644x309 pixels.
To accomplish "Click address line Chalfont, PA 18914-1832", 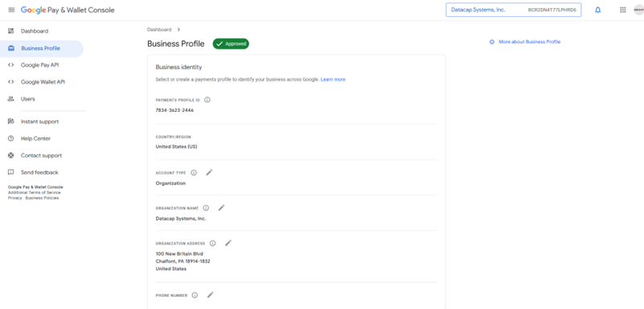I will pyautogui.click(x=183, y=262).
